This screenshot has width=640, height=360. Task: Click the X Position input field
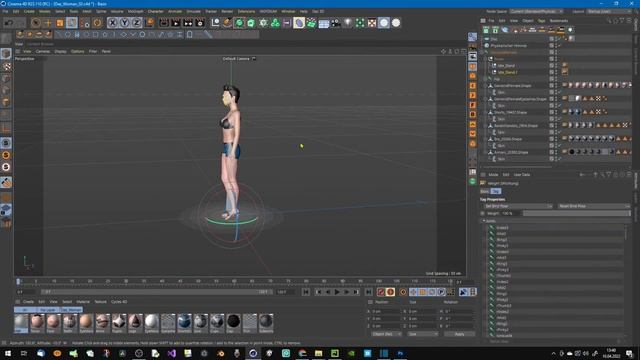pos(386,311)
